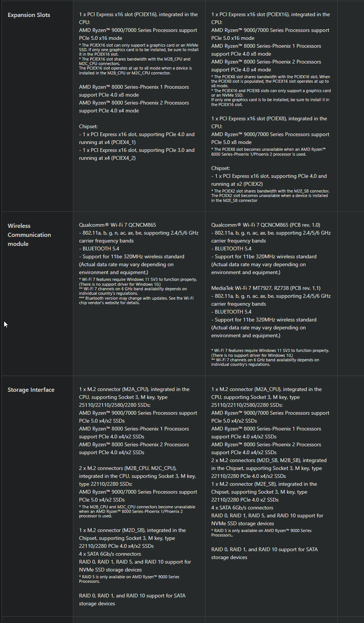Click the Storage Interface row header
The image size is (364, 623).
[x=31, y=390]
